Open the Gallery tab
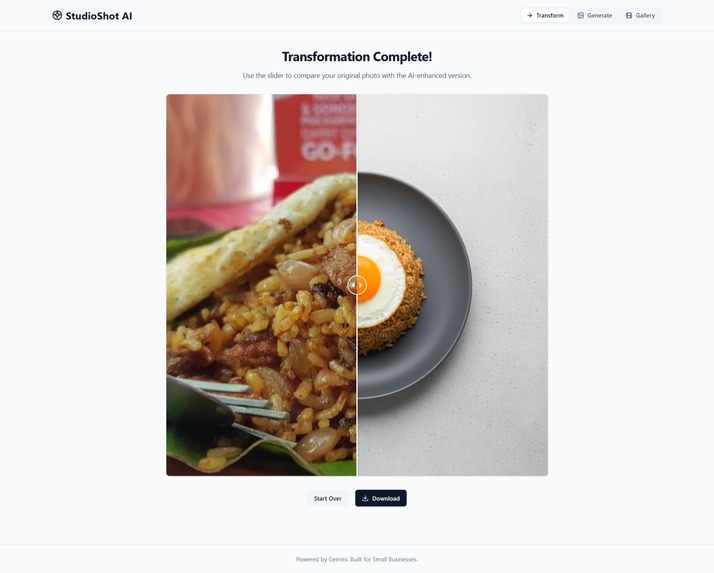Image resolution: width=714 pixels, height=573 pixels. (x=640, y=15)
